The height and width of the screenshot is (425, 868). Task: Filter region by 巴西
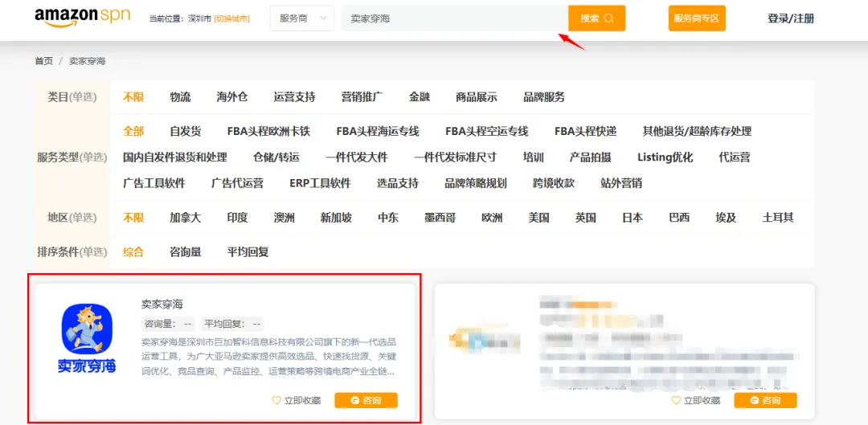pos(679,218)
